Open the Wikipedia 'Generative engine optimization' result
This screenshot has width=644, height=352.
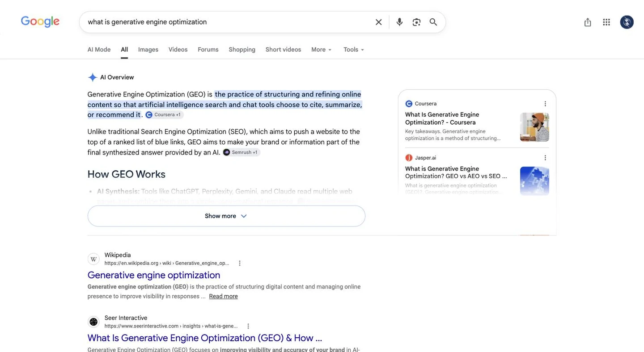click(154, 275)
